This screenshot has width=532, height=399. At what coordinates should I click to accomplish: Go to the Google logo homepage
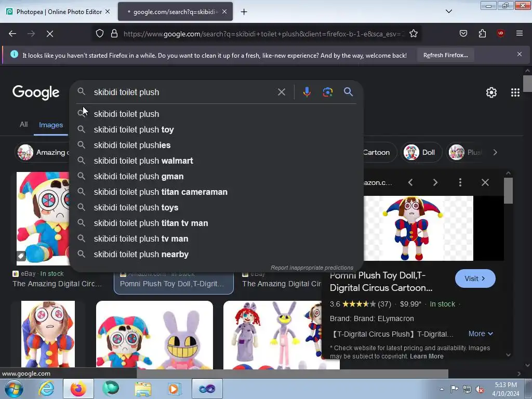[x=36, y=92]
